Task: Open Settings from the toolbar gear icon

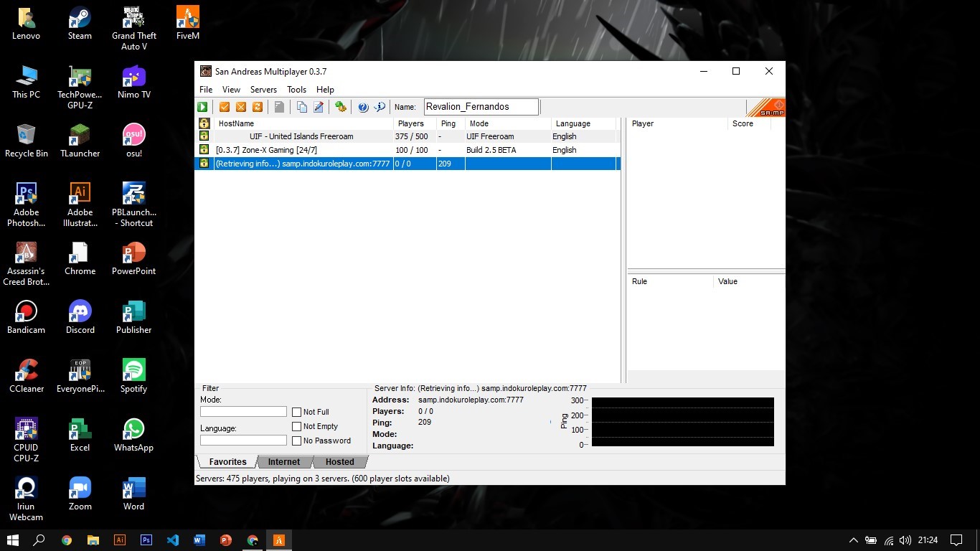Action: pyautogui.click(x=341, y=107)
